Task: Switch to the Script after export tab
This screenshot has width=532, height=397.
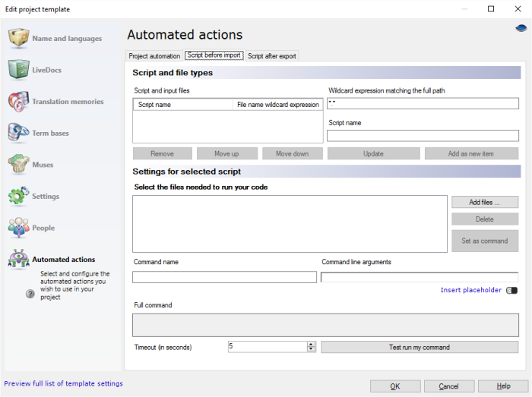Action: [271, 56]
